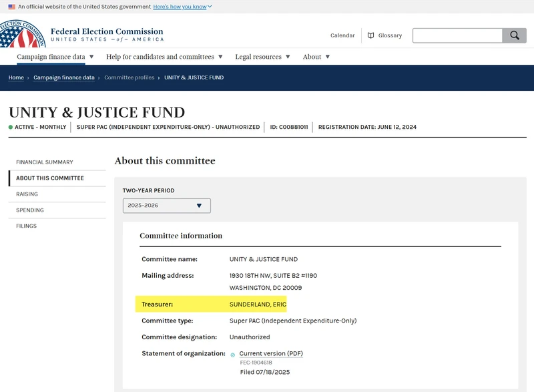Click the Treasurer: label

tap(158, 305)
